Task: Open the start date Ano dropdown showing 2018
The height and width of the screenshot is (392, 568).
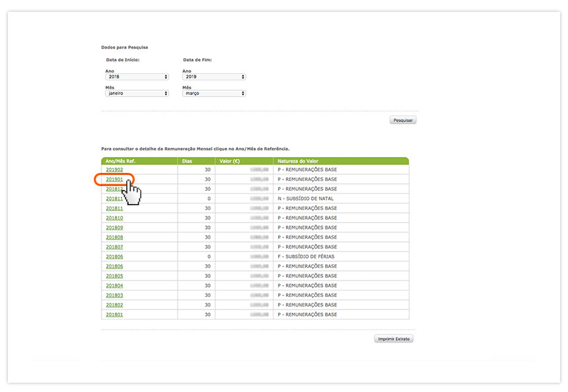Action: (x=137, y=77)
